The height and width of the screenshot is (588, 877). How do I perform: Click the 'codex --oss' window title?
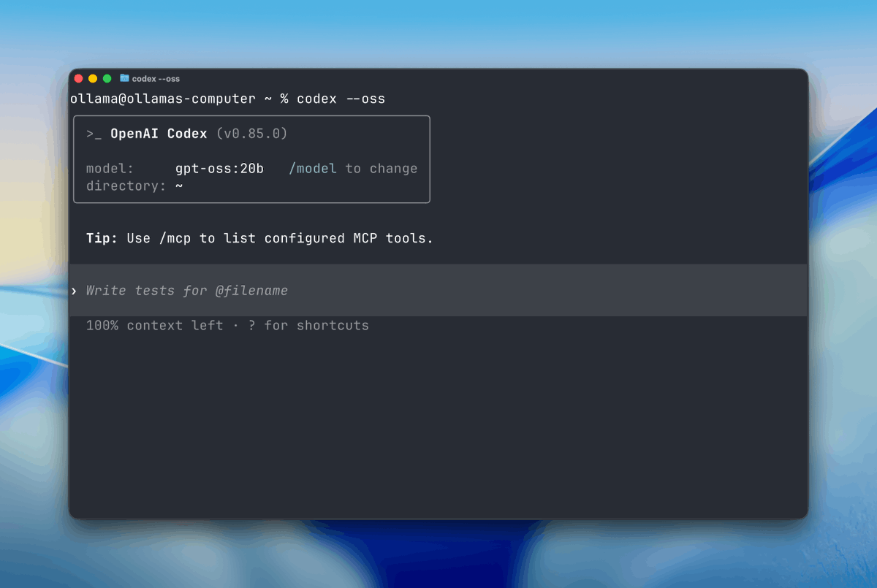click(156, 78)
